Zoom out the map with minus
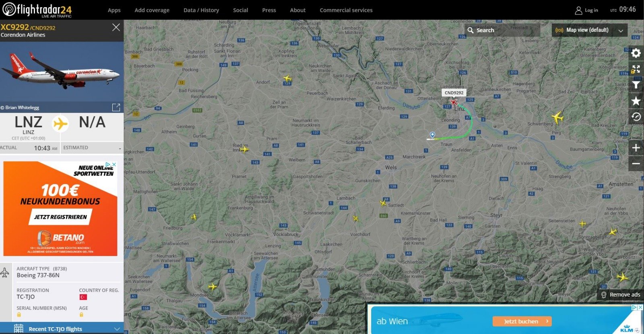The width and height of the screenshot is (644, 334). pyautogui.click(x=636, y=164)
